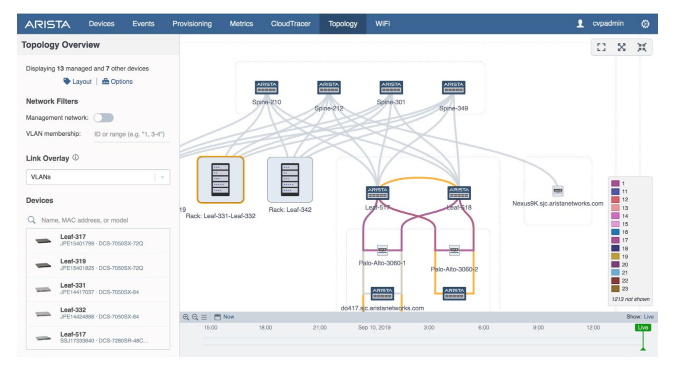Open the WiFi tab
Screen dimensions: 675x375
coord(382,24)
